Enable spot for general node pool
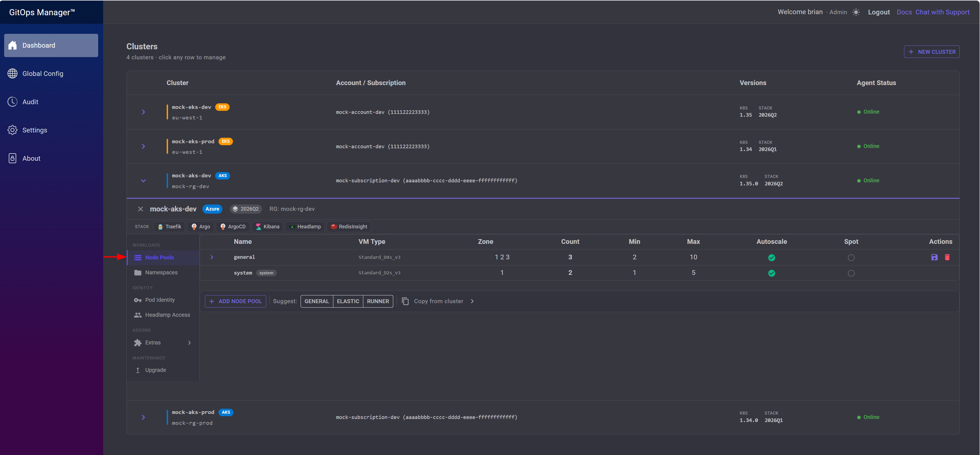Image resolution: width=980 pixels, height=455 pixels. click(851, 258)
